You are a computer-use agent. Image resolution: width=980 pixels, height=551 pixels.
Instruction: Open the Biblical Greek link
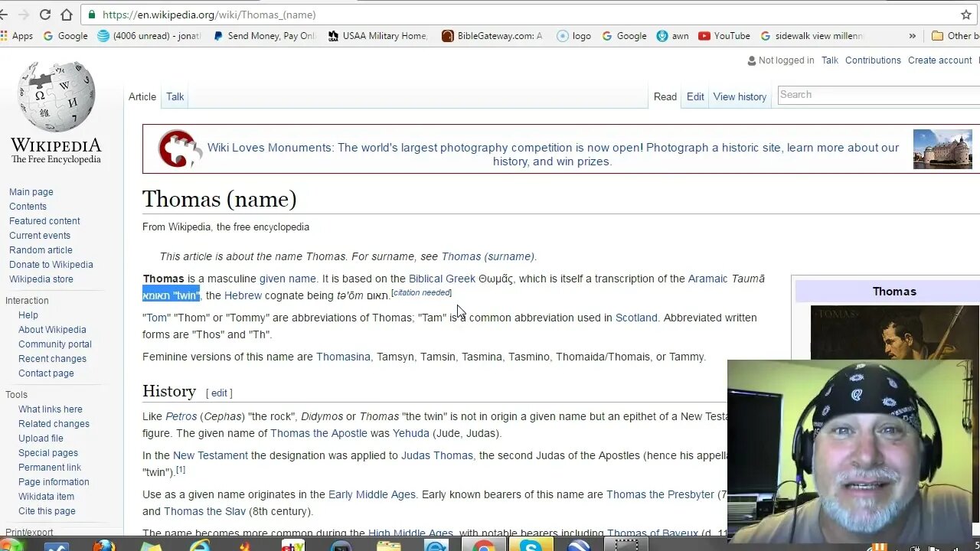(x=442, y=279)
